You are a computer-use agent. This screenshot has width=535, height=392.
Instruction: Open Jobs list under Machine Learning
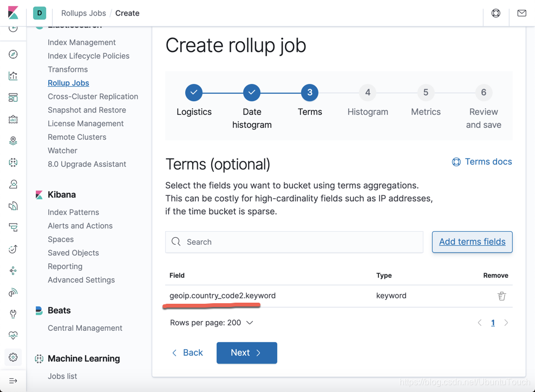point(62,376)
